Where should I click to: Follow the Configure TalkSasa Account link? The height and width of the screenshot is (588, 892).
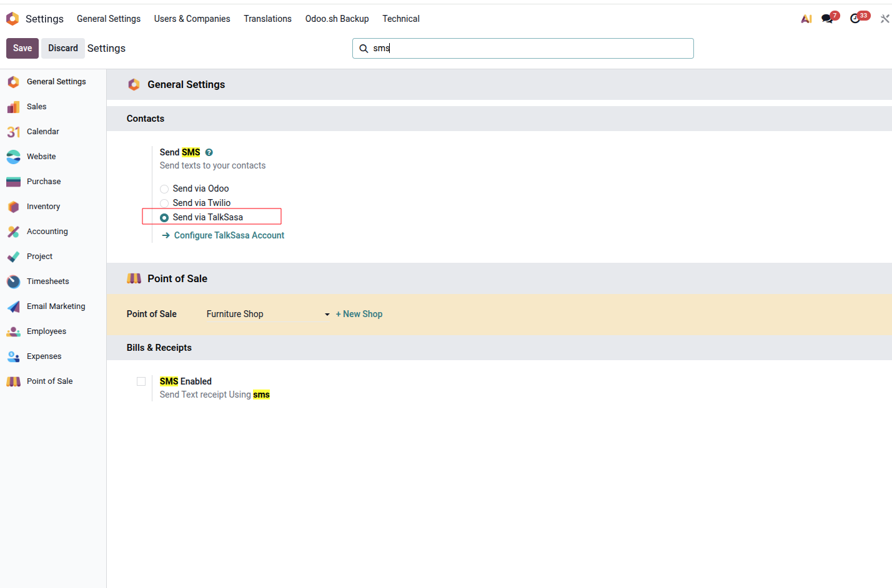(x=223, y=235)
